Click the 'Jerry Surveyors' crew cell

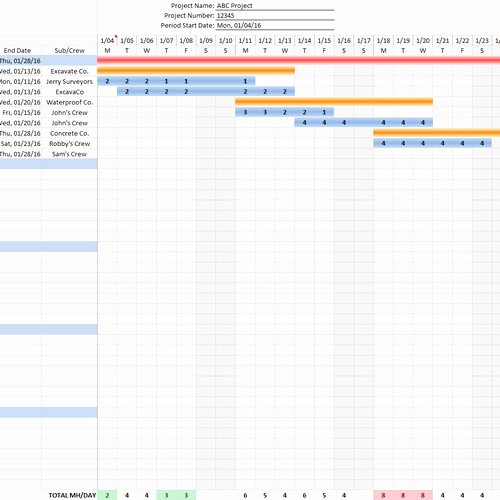click(x=69, y=81)
